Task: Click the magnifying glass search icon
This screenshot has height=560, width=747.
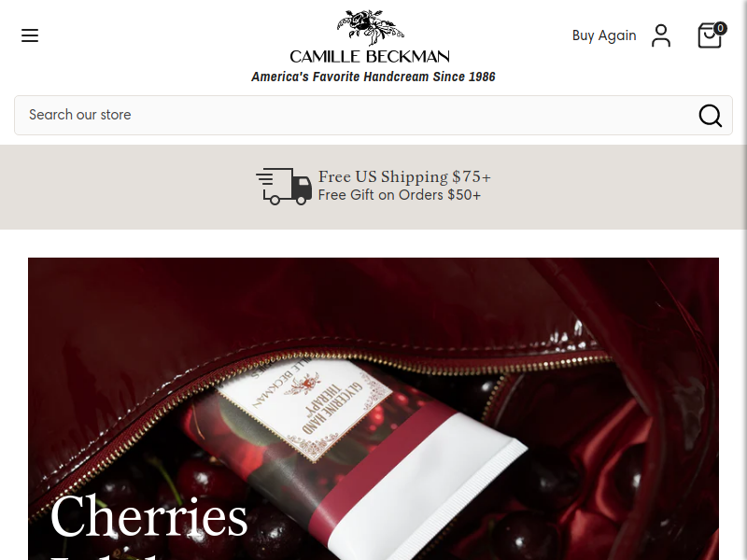Action: coord(710,115)
